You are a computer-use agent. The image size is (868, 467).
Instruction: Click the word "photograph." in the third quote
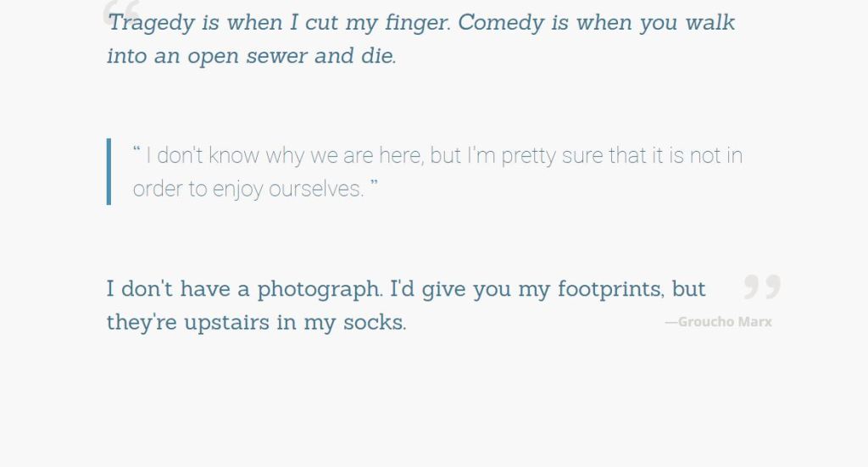(x=320, y=289)
